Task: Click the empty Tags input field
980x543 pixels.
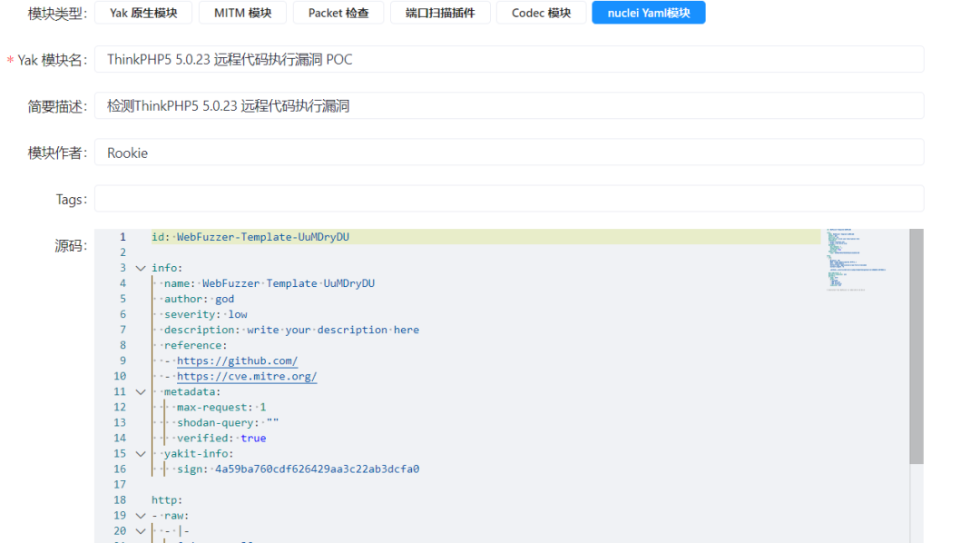Action: (x=509, y=199)
